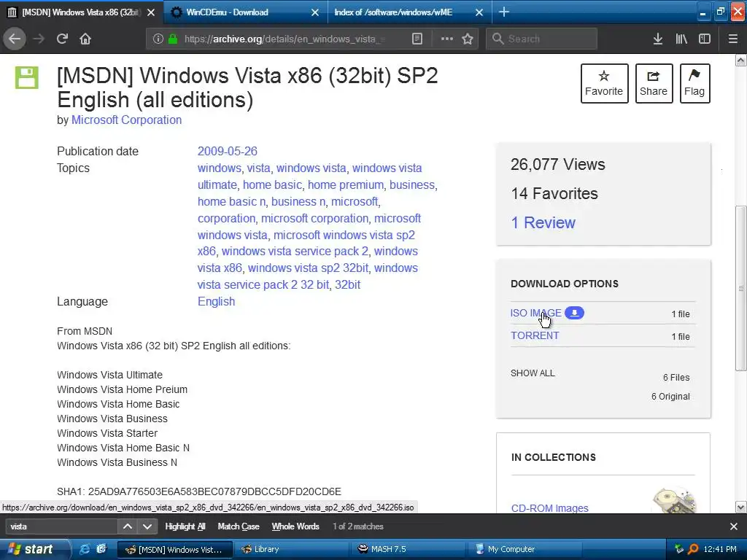Open the English language link
The image size is (747, 560).
pos(216,301)
